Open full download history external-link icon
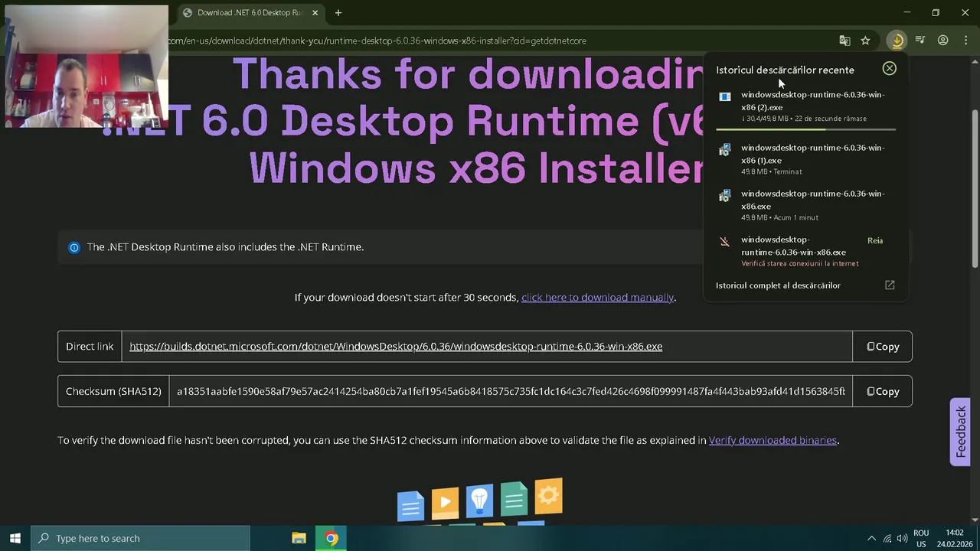The height and width of the screenshot is (551, 980). (x=890, y=285)
